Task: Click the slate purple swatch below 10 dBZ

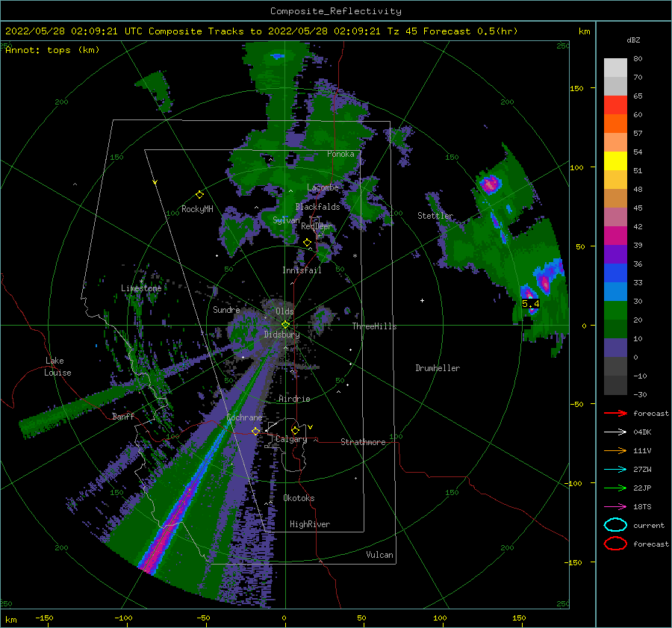Action: pos(615,348)
